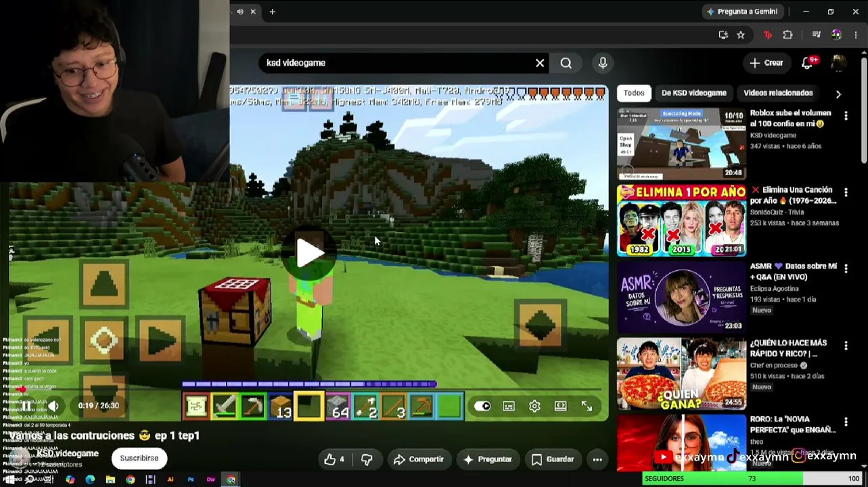The image size is (868, 487).
Task: Start voice search with the microphone icon
Action: [x=603, y=63]
